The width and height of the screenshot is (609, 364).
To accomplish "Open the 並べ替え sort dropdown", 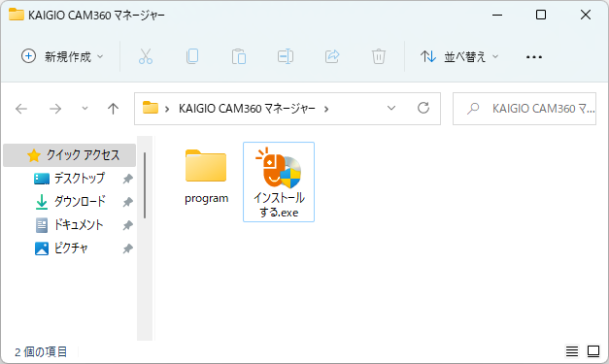I will [x=459, y=56].
